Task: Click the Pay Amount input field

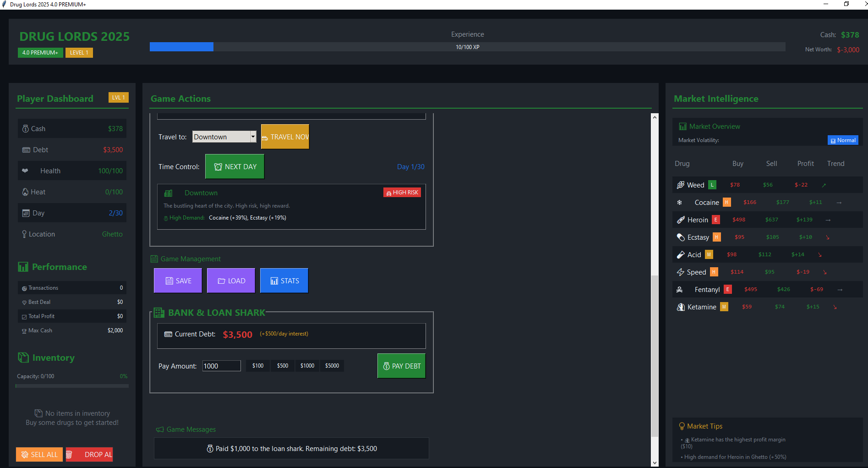Action: click(x=222, y=366)
